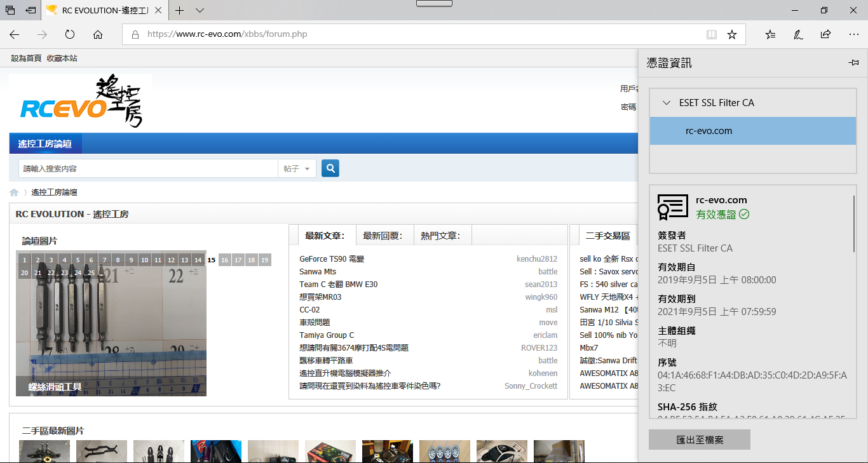Close the RC EVOLUTION tab
This screenshot has width=868, height=463.
tap(158, 11)
